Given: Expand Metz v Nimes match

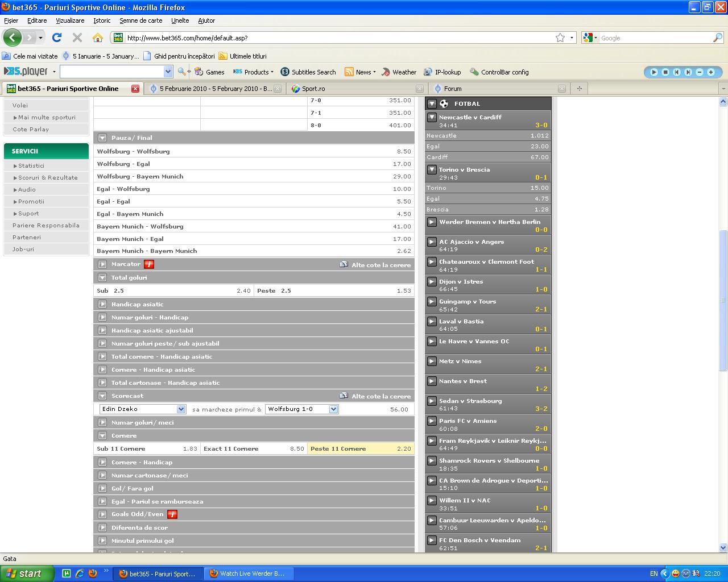Looking at the screenshot, I should tap(432, 361).
